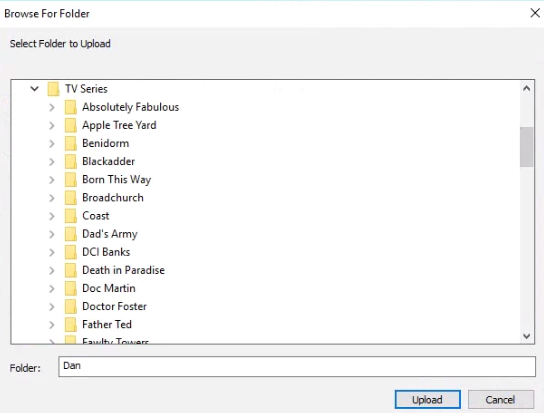
Task: Expand the Absolutely Fabulous folder
Action: tap(52, 107)
